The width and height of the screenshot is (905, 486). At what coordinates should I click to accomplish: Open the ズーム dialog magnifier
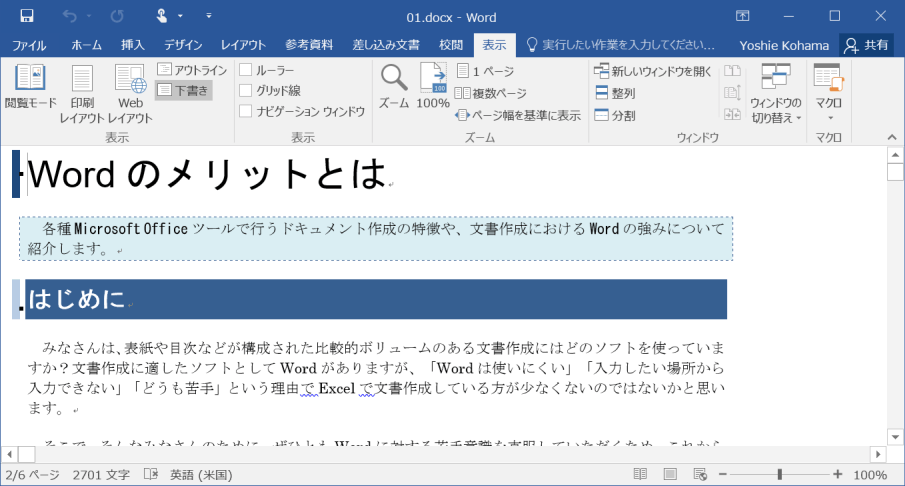pos(394,87)
